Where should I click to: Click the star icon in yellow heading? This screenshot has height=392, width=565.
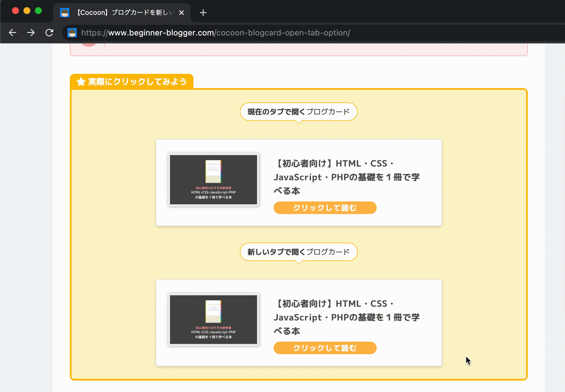81,82
